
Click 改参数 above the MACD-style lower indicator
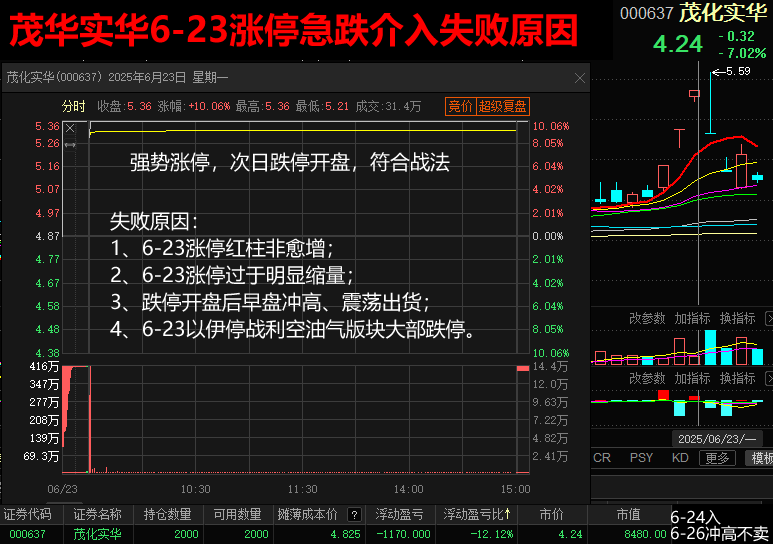click(x=647, y=378)
